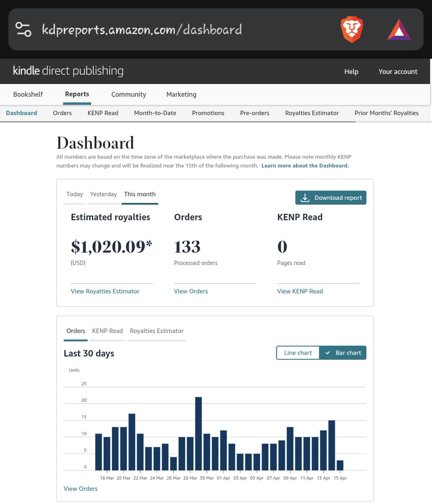Click the horizontal scrollbar under sub-navigation
The height and width of the screenshot is (504, 432).
(178, 122)
